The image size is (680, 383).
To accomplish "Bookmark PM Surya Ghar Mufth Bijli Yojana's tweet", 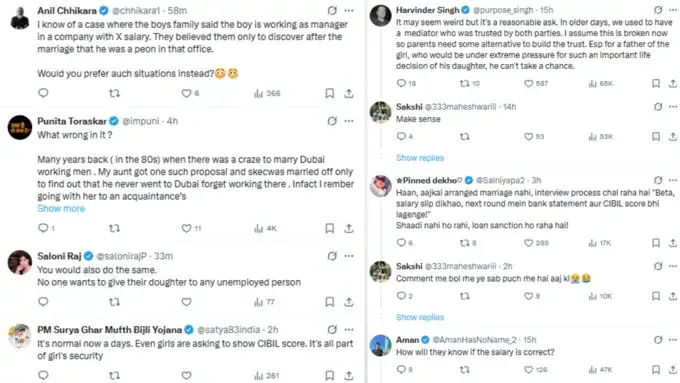I will click(x=330, y=376).
